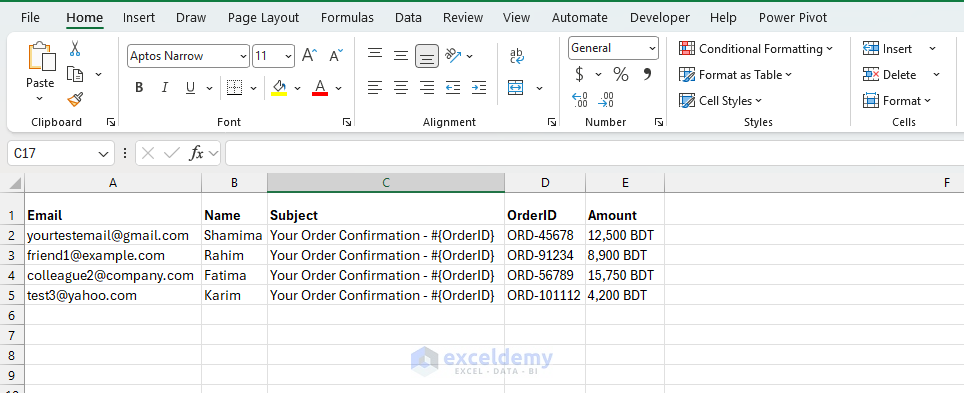964x393 pixels.
Task: Switch to the Insert tab
Action: click(x=138, y=18)
